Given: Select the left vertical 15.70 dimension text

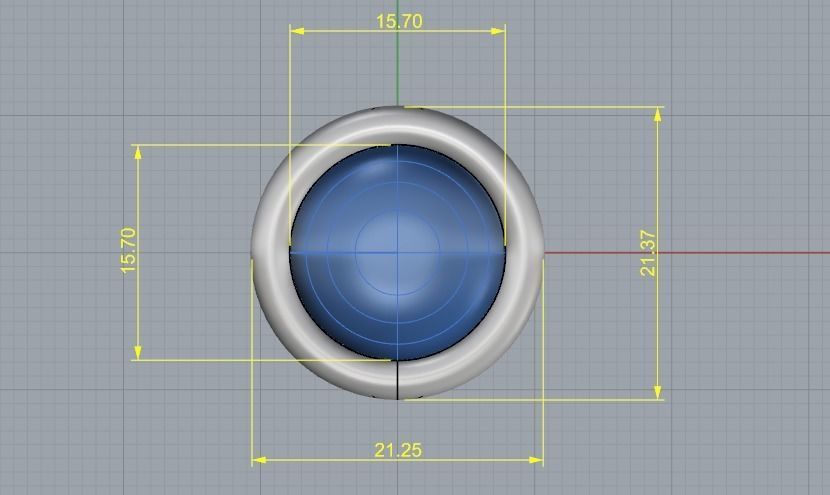Looking at the screenshot, I should [129, 250].
